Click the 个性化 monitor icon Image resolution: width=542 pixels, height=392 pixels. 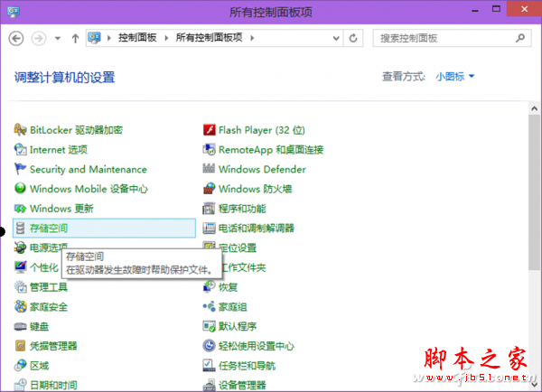tap(21, 267)
